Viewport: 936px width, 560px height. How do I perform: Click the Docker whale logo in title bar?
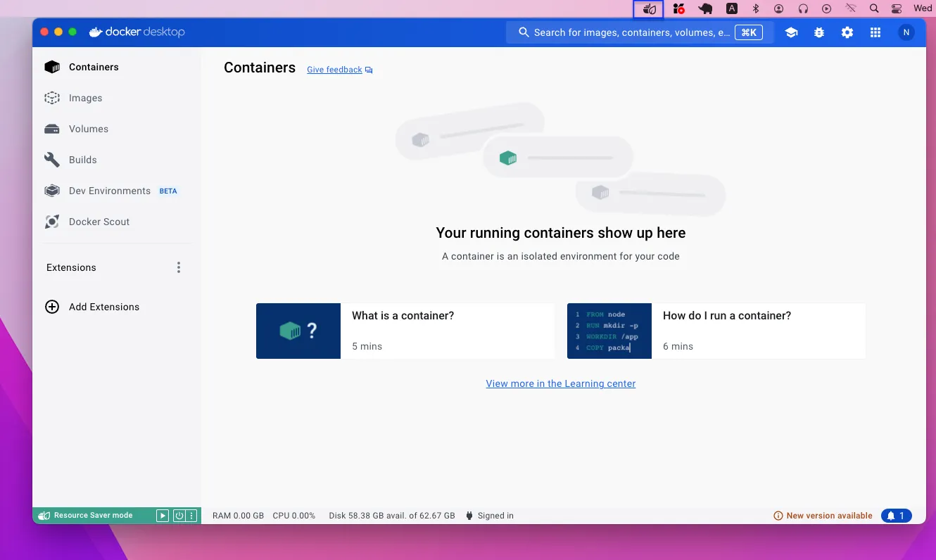(x=96, y=32)
